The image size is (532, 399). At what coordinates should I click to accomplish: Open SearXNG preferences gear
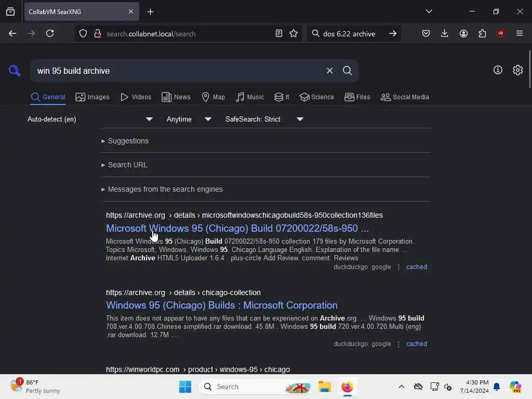click(518, 70)
